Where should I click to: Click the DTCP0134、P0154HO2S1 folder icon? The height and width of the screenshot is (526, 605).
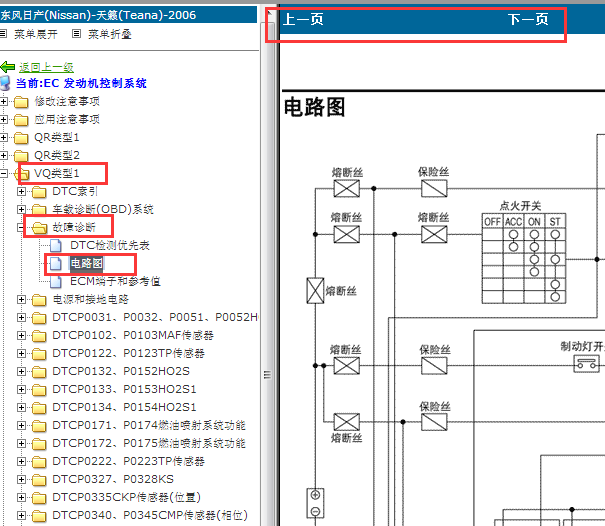tap(39, 408)
